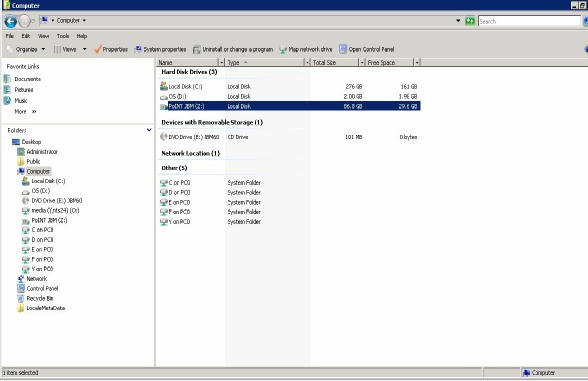The height and width of the screenshot is (381, 588).
Task: Select the 'Y on PC' entry in Folders tree
Action: pyautogui.click(x=42, y=269)
